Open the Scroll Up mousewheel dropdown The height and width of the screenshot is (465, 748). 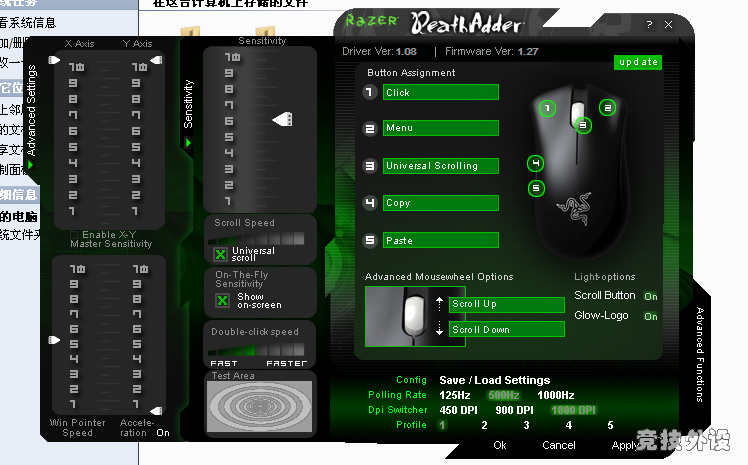tap(506, 304)
